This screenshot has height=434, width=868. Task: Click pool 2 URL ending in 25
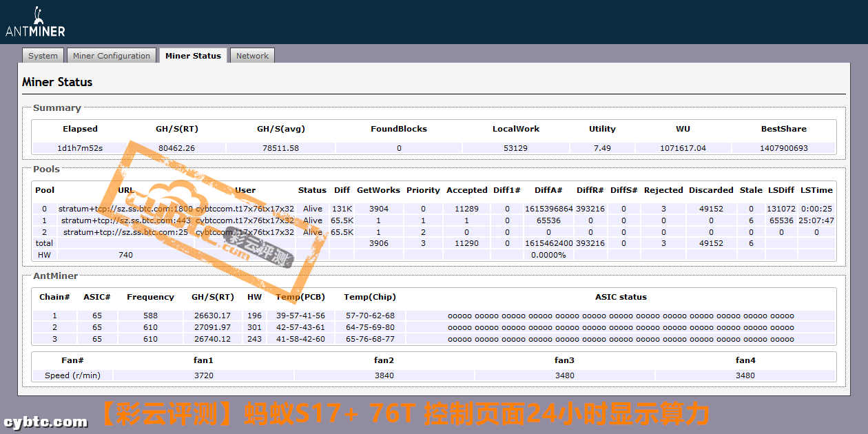[125, 232]
